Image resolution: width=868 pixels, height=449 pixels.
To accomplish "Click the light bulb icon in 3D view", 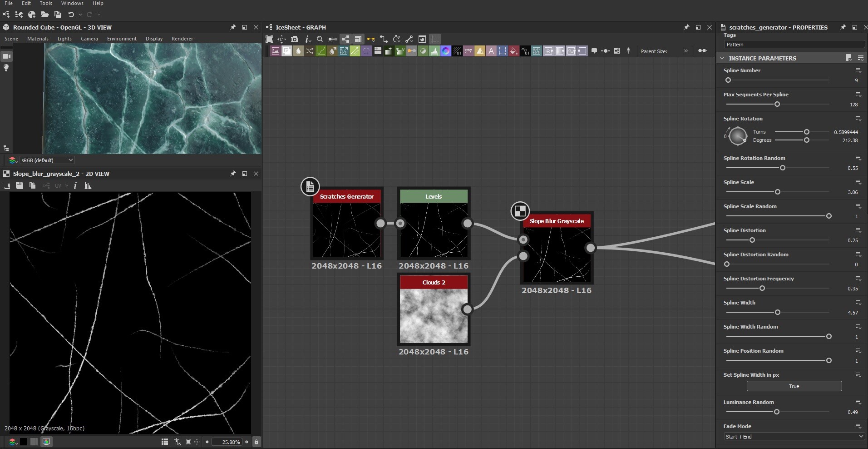I will click(6, 68).
